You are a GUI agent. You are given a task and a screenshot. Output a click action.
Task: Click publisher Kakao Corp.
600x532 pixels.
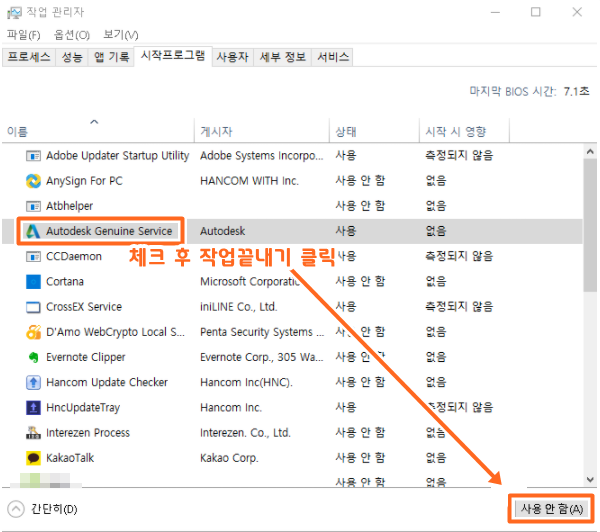(x=229, y=458)
